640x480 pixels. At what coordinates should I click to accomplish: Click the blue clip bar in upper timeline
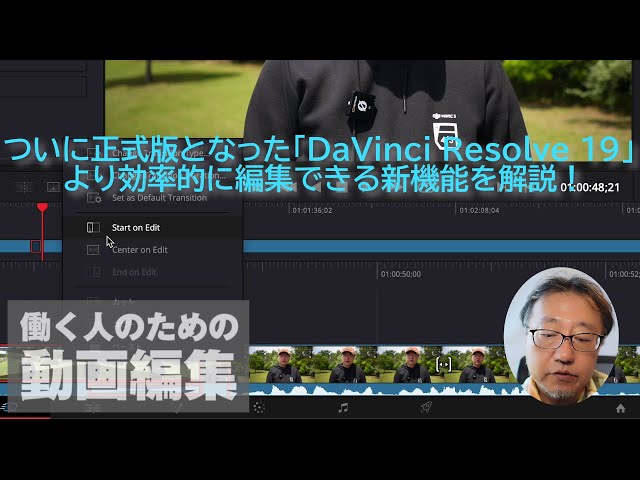(400, 246)
